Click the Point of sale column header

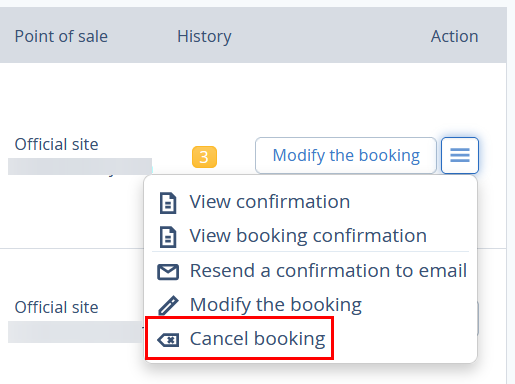tap(61, 36)
